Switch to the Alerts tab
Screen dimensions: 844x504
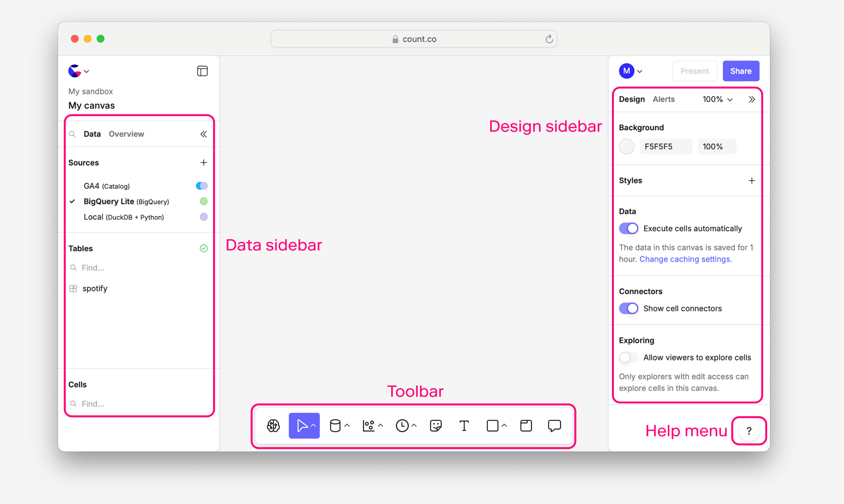[x=663, y=99]
